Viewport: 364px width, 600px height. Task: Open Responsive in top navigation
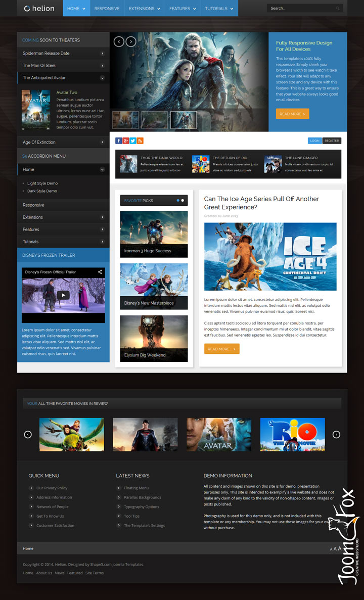[x=107, y=9]
